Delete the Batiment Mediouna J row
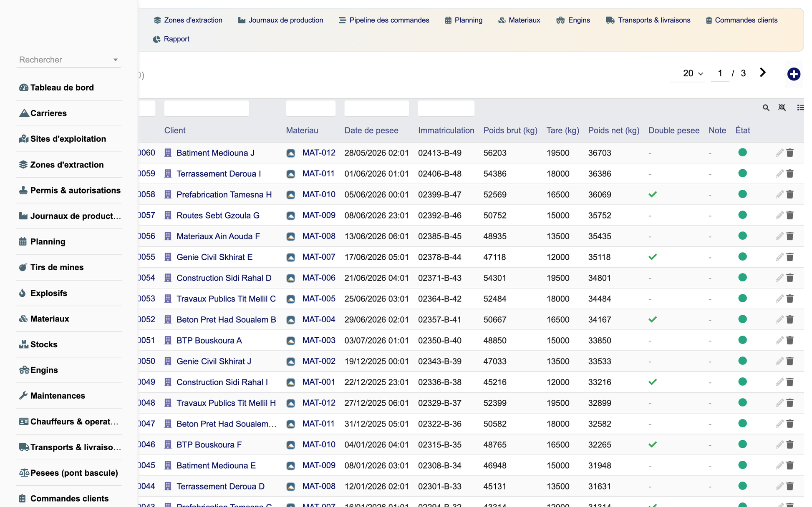The image size is (812, 507). (790, 153)
